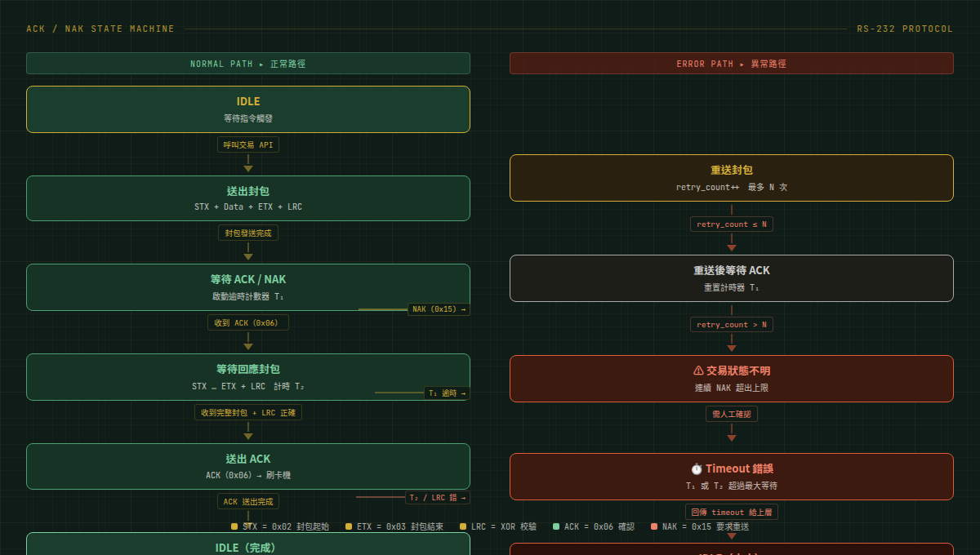Click the 'RS-232 PROTOCOL' header text

[905, 29]
